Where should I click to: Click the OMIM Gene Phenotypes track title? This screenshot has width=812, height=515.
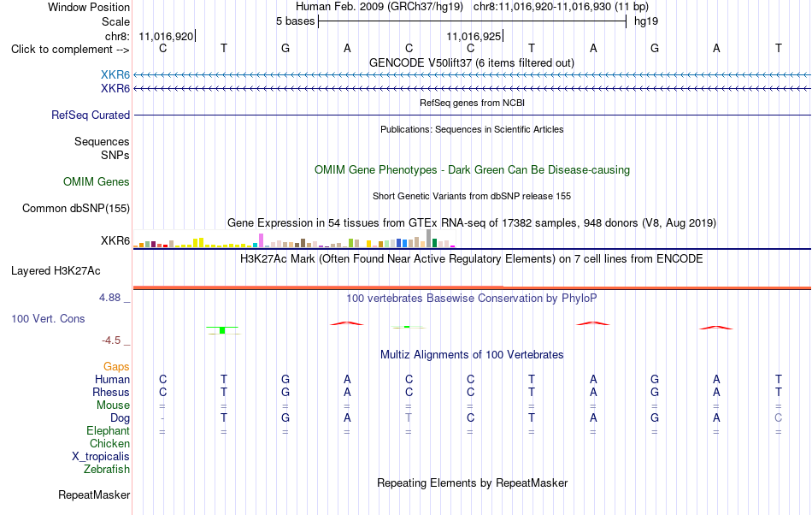[472, 170]
